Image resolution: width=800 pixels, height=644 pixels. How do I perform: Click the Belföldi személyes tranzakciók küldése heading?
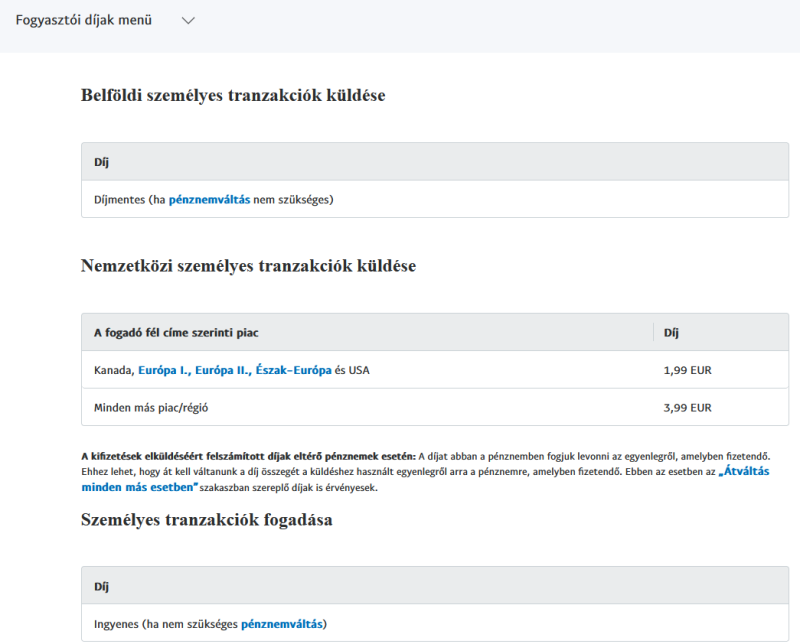pos(233,95)
